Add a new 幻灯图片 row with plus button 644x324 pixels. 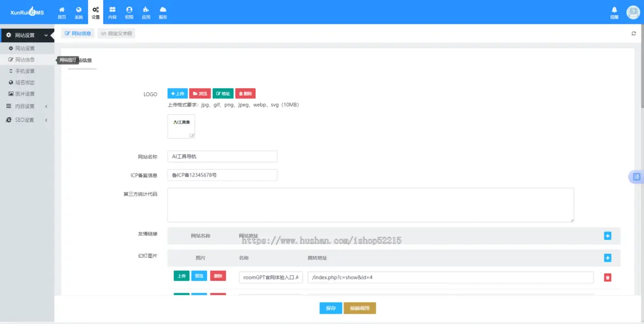point(608,258)
